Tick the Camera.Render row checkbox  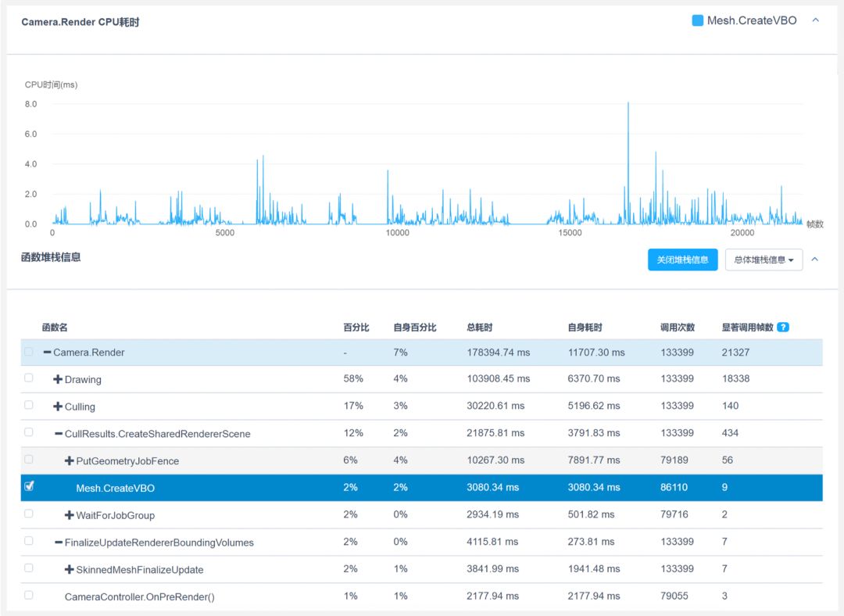(29, 352)
